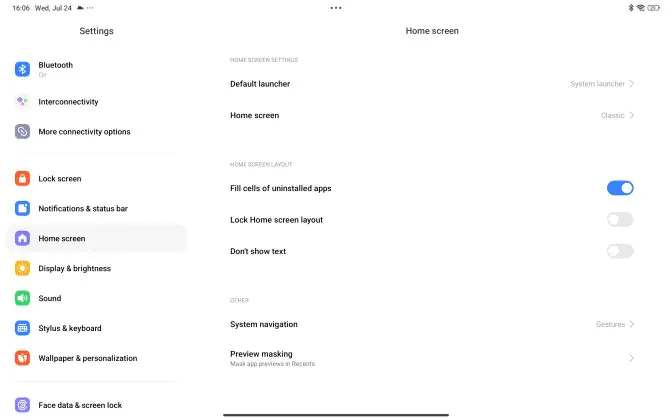Open Bluetooth settings via its blue icon
Viewport: 672px width, 420px height.
click(22, 69)
